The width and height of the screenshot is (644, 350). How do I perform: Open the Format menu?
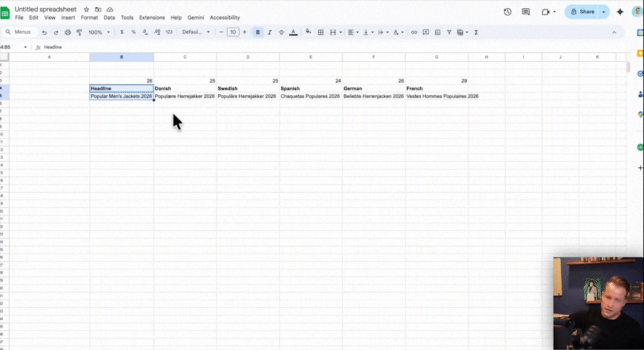click(89, 18)
